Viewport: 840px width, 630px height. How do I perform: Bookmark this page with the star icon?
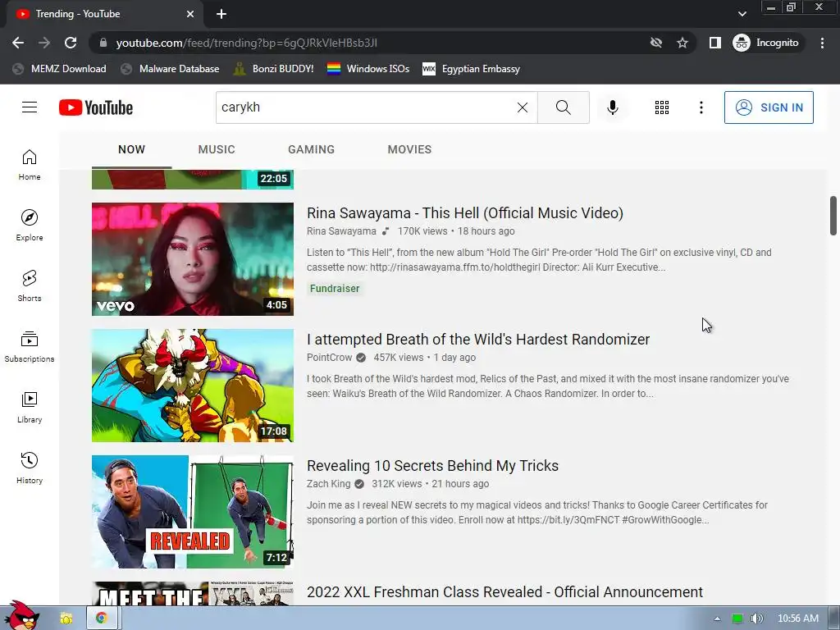pyautogui.click(x=682, y=43)
